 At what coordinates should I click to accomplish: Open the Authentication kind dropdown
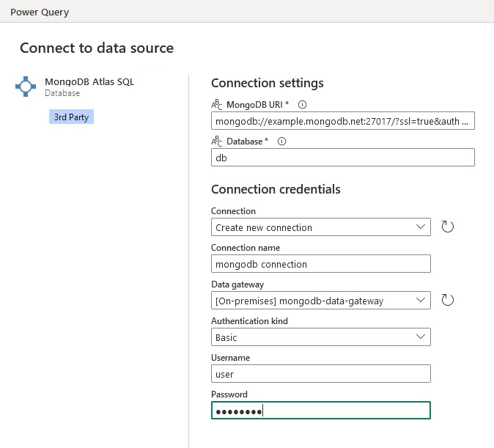click(x=320, y=337)
